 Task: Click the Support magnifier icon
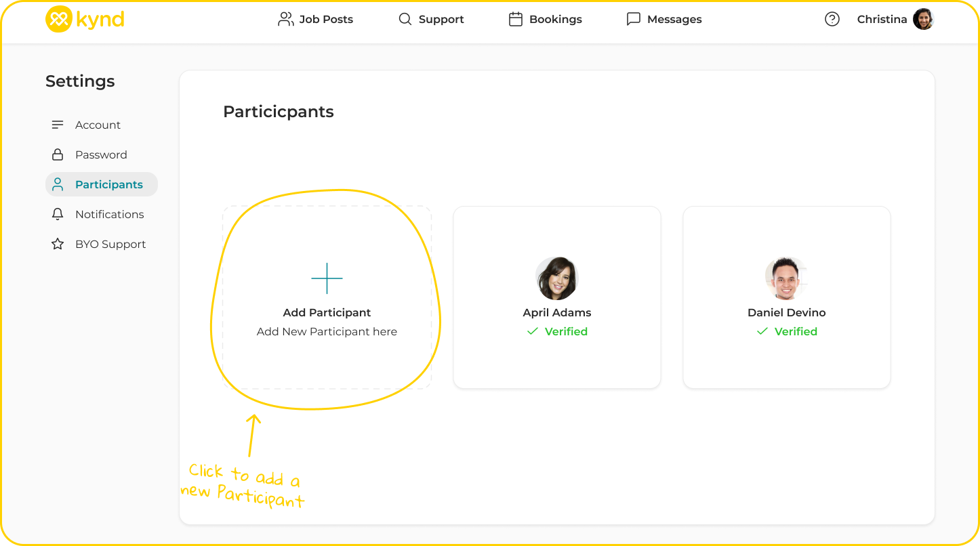coord(405,20)
